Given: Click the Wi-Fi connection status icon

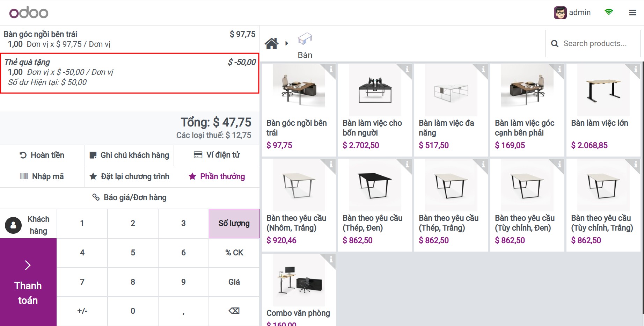Looking at the screenshot, I should point(609,12).
